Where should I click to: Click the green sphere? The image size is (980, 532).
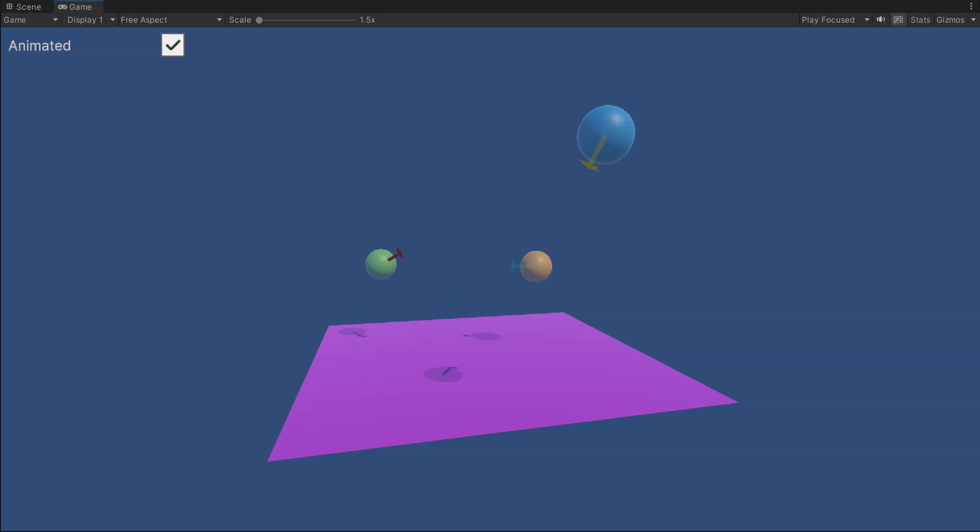click(381, 264)
